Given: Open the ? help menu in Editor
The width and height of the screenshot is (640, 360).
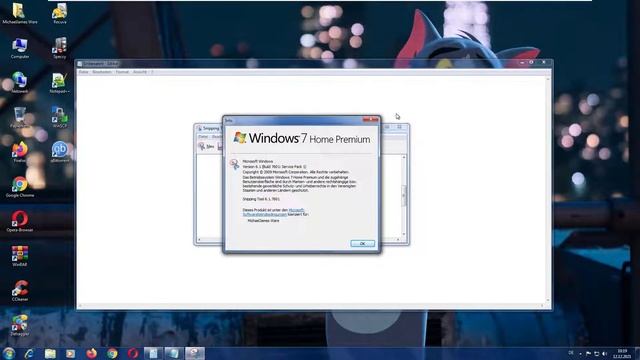Looking at the screenshot, I should [152, 72].
